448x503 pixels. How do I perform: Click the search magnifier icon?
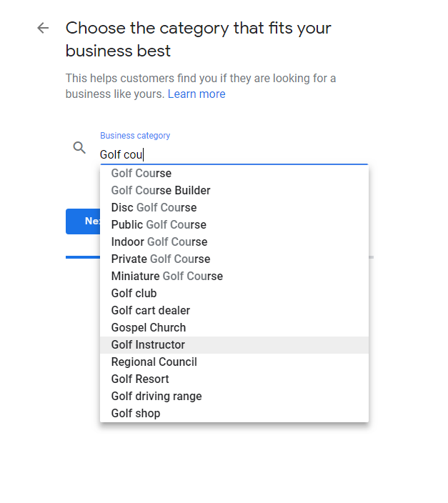(x=79, y=148)
